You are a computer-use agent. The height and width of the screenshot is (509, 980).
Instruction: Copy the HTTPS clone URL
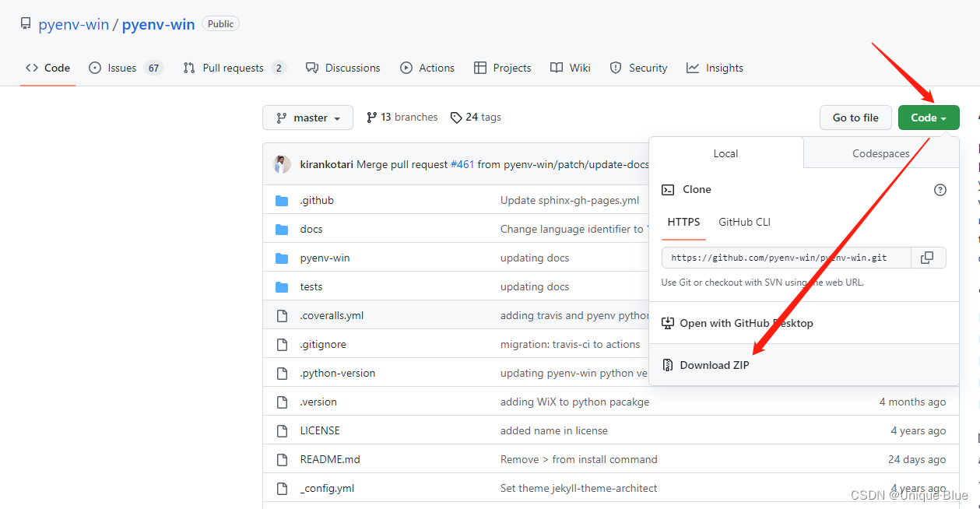tap(927, 258)
